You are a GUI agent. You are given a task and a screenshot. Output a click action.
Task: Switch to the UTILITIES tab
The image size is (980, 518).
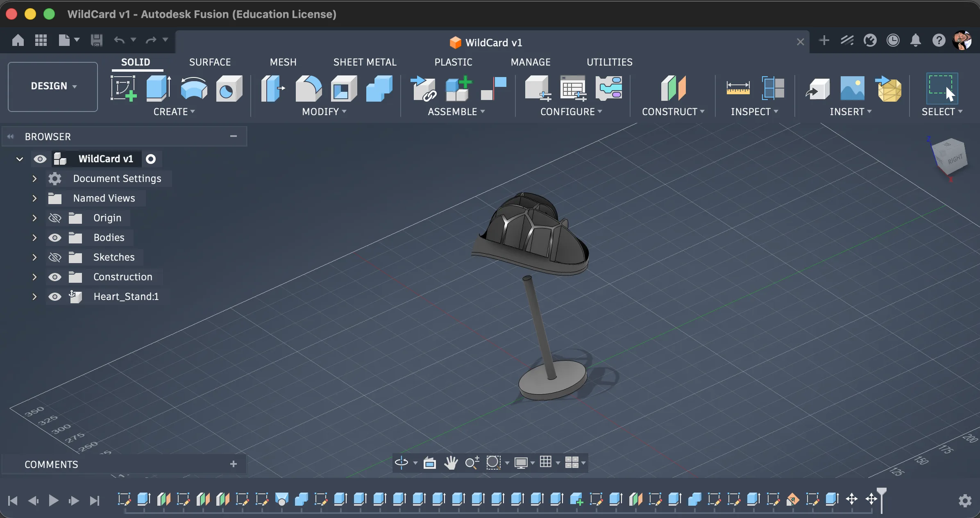pos(609,62)
